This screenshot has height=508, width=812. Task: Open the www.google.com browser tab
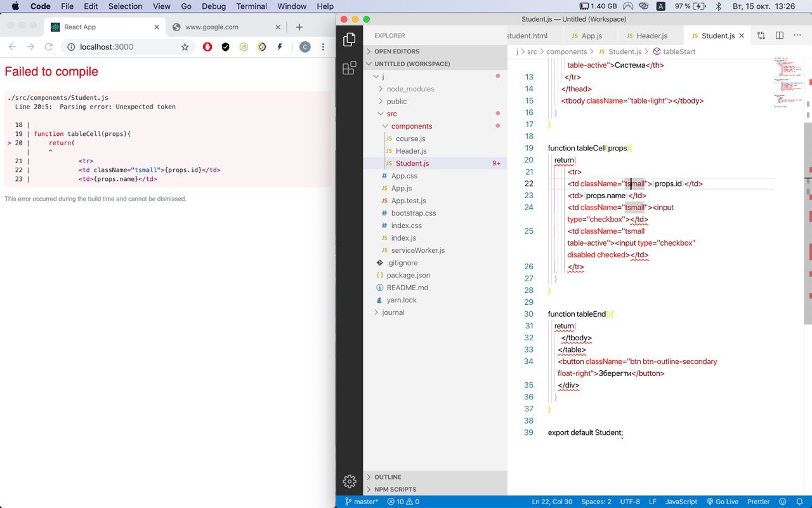pyautogui.click(x=211, y=27)
